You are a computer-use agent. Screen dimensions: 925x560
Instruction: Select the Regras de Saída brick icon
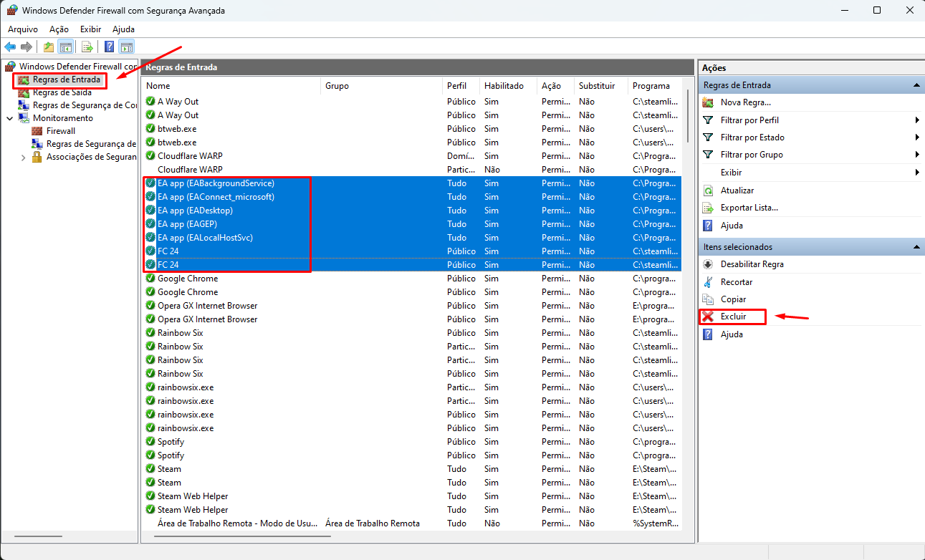[24, 92]
